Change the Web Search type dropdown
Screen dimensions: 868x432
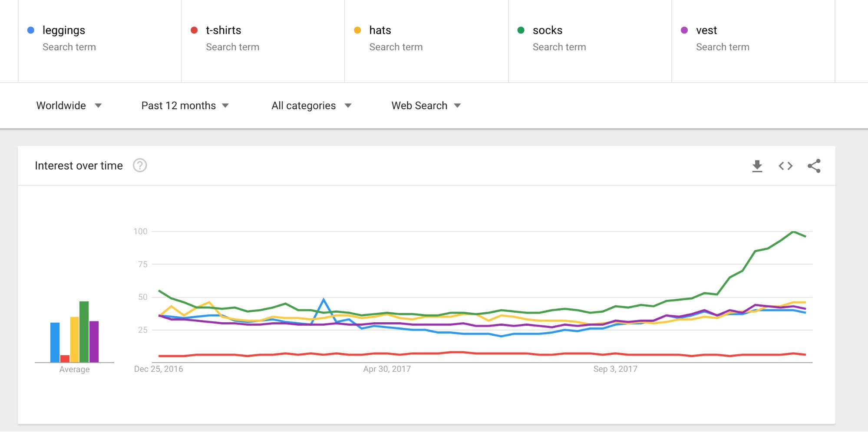(x=426, y=105)
